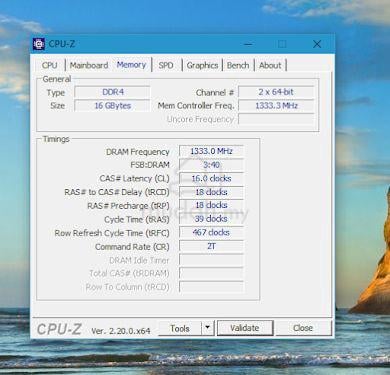The image size is (390, 375).
Task: Click the 1333.3 MHz controller frequency field
Action: point(276,106)
